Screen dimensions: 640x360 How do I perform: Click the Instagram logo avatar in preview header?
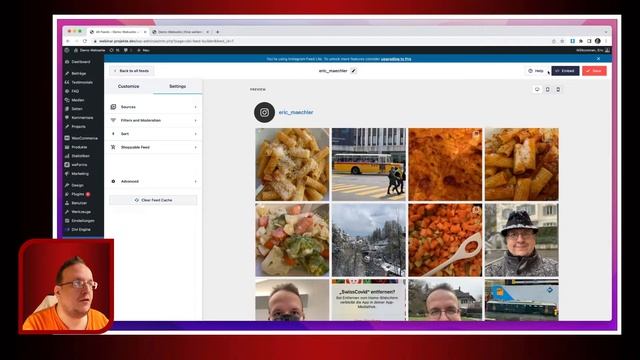[x=264, y=112]
